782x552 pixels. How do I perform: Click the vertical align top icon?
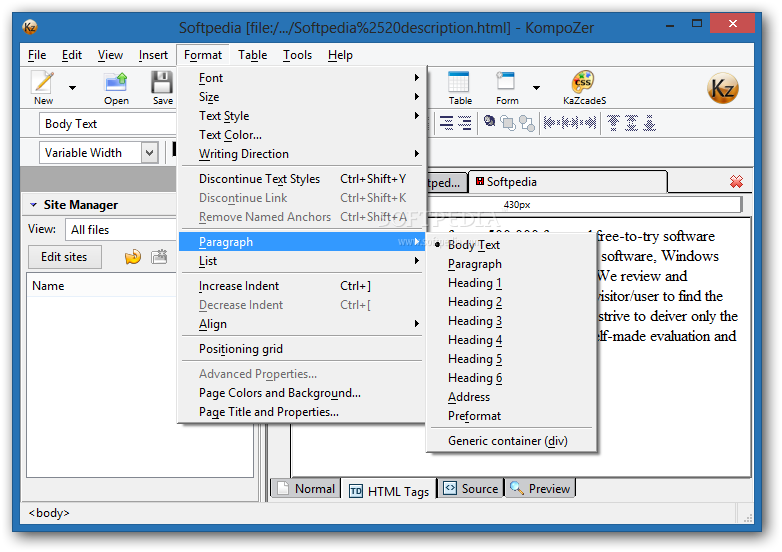613,123
